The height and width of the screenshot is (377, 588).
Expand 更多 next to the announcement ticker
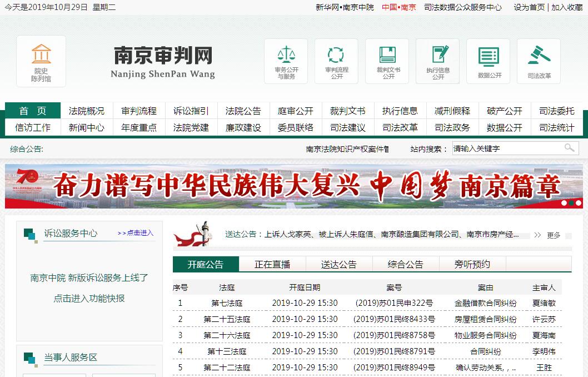point(554,235)
